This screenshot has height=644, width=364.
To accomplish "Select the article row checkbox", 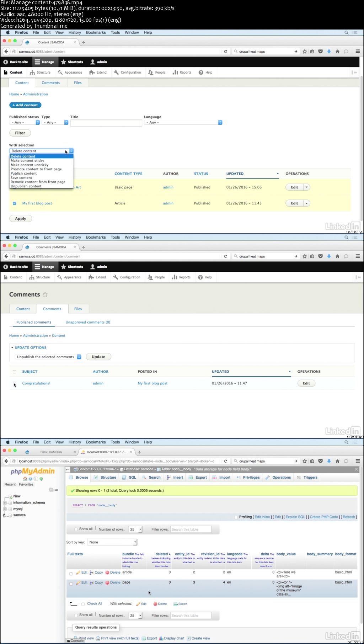I will pos(71,574).
